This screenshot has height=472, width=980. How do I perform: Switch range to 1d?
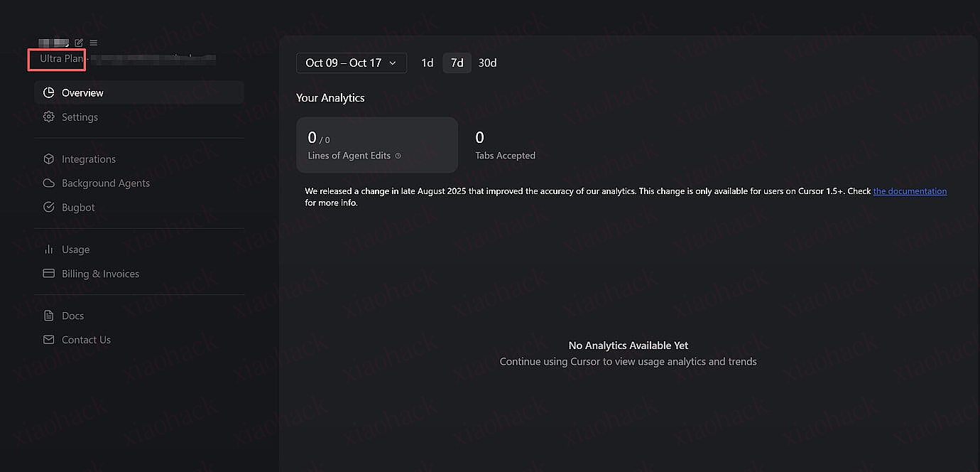(x=427, y=63)
